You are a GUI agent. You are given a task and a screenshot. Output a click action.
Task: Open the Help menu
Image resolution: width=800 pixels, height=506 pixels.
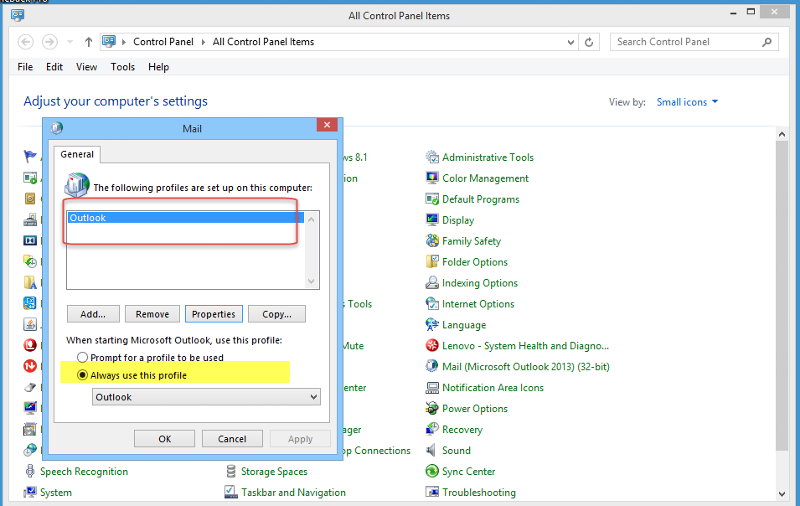pos(158,67)
